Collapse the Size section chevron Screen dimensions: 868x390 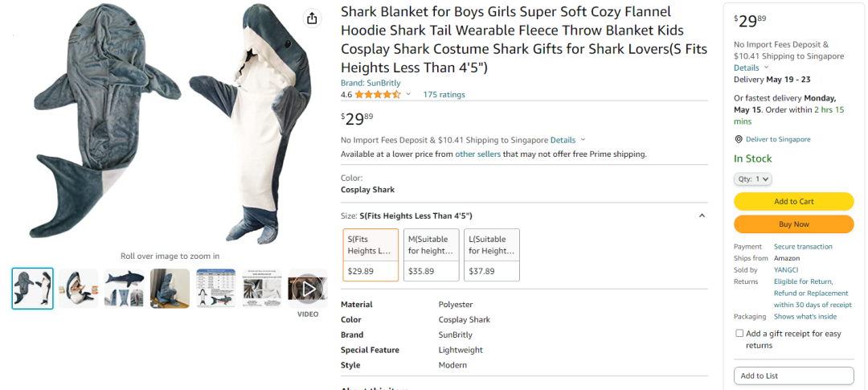(x=702, y=216)
